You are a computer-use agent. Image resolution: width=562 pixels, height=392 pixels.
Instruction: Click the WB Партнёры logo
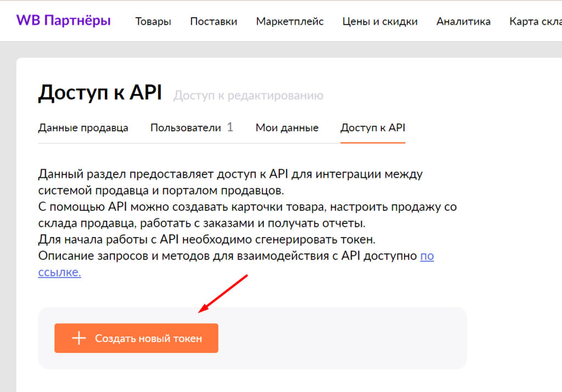64,21
